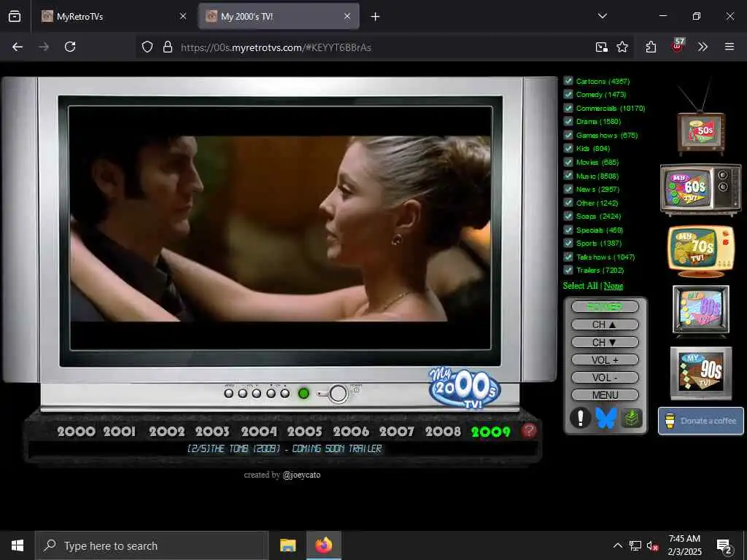The height and width of the screenshot is (560, 747).
Task: Select year 2006 on the TV stand
Action: click(351, 432)
